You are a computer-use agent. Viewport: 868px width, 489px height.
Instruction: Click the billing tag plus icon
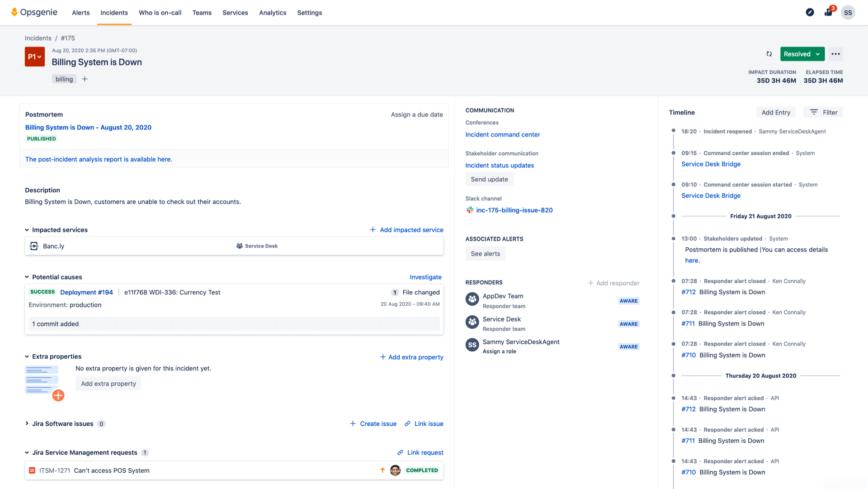pos(85,79)
